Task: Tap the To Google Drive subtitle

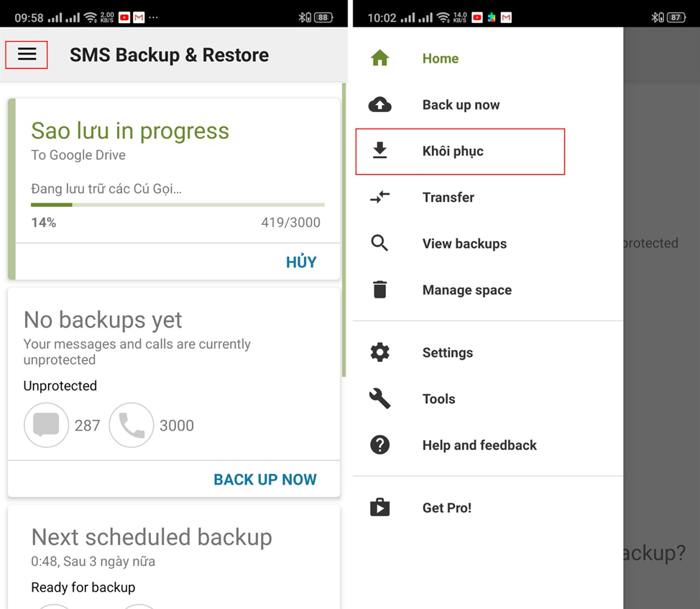Action: 78,155
